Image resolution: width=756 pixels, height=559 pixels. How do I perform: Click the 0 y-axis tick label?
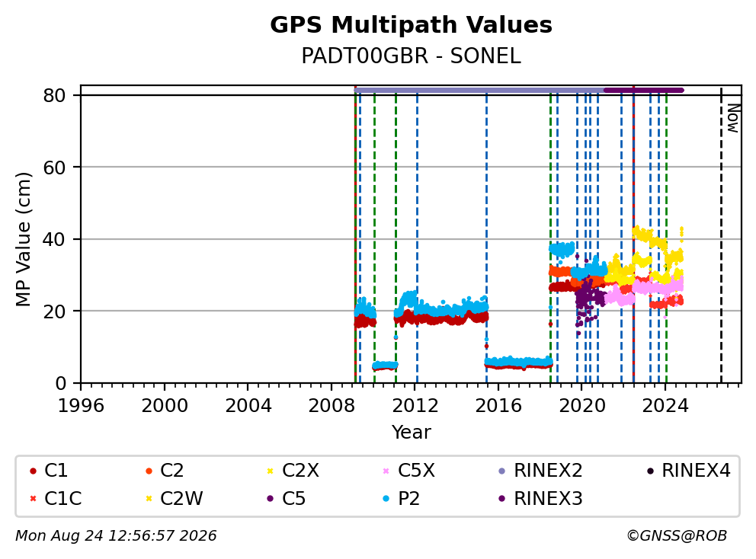click(61, 384)
